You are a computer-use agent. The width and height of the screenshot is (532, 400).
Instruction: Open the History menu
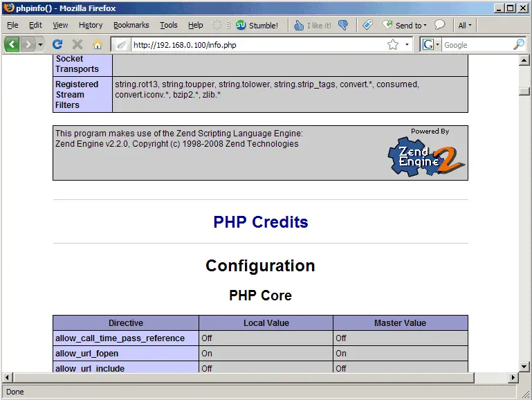(x=91, y=25)
